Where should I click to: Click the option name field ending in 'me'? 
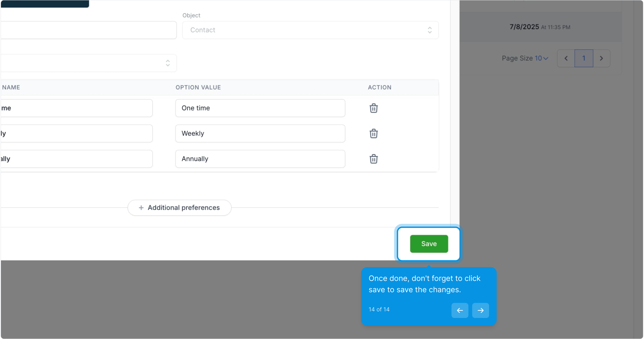[x=76, y=108]
